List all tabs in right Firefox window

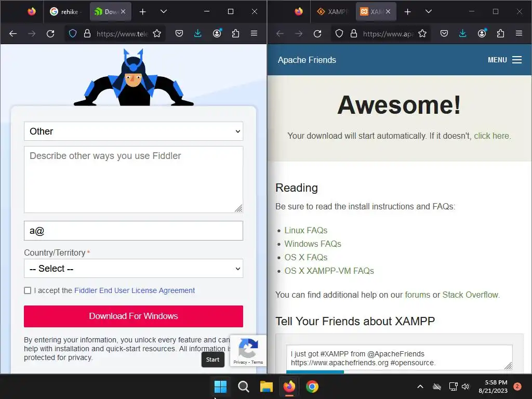[429, 11]
